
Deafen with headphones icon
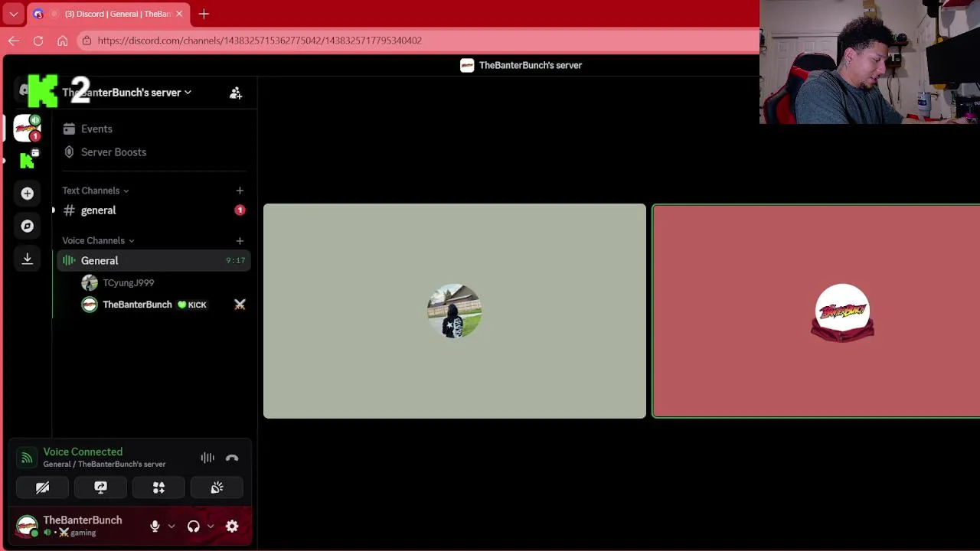click(x=194, y=527)
